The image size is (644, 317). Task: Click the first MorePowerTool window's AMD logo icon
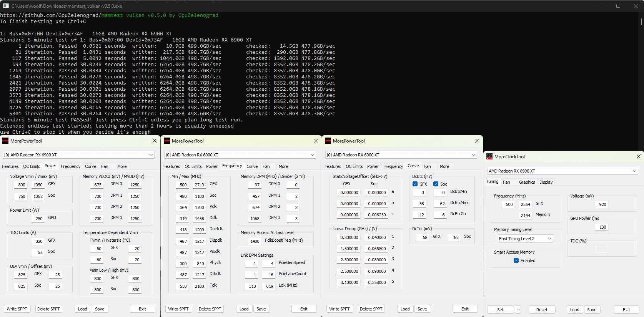(x=5, y=141)
